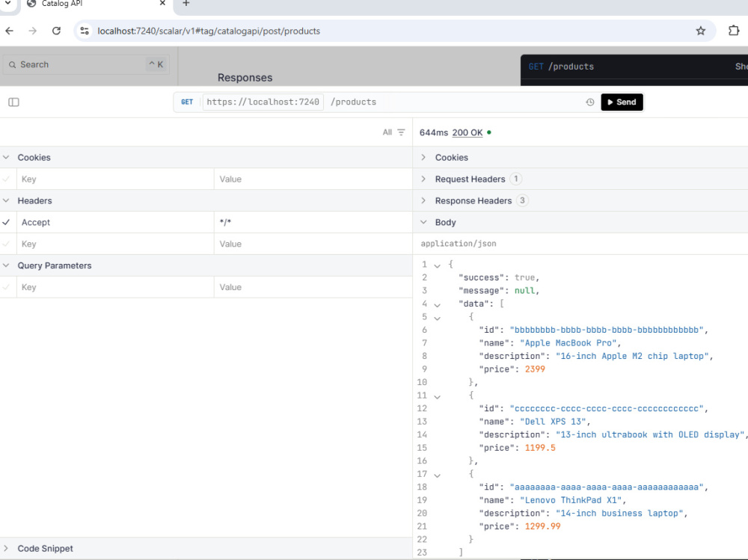748x560 pixels.
Task: Click the Query Parameters Key field
Action: tap(115, 287)
